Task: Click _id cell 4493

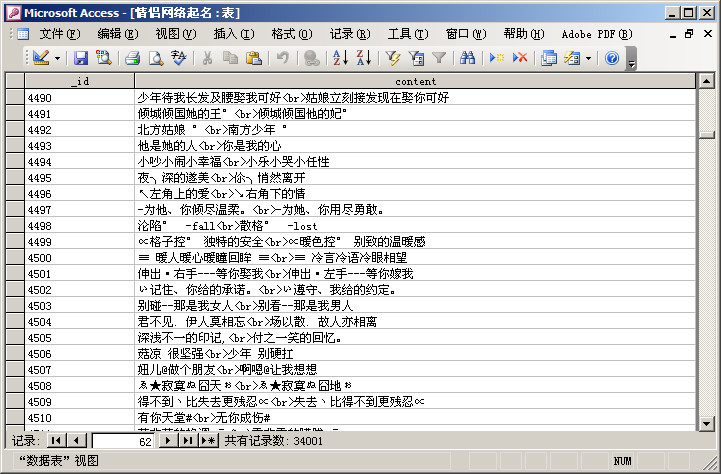Action: (x=80, y=145)
